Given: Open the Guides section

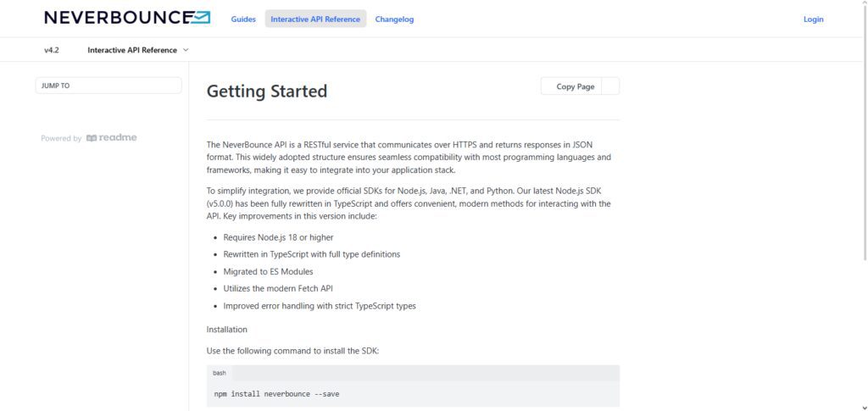Looking at the screenshot, I should click(x=243, y=19).
